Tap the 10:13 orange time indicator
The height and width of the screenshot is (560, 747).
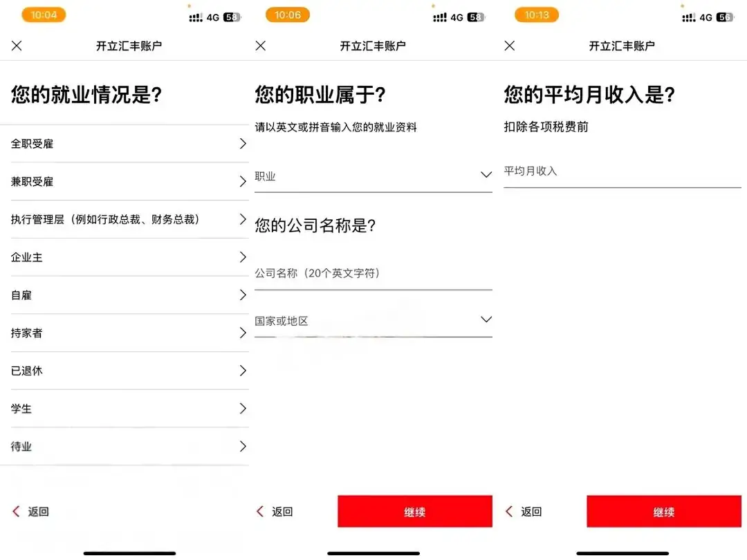pyautogui.click(x=537, y=15)
